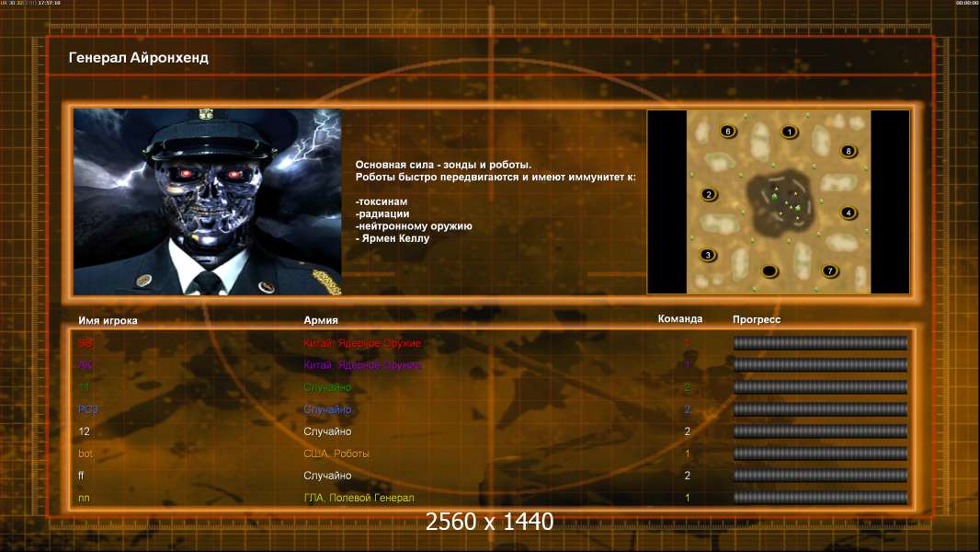This screenshot has width=980, height=552.
Task: Click the player 11 row progress bar
Action: pos(820,387)
